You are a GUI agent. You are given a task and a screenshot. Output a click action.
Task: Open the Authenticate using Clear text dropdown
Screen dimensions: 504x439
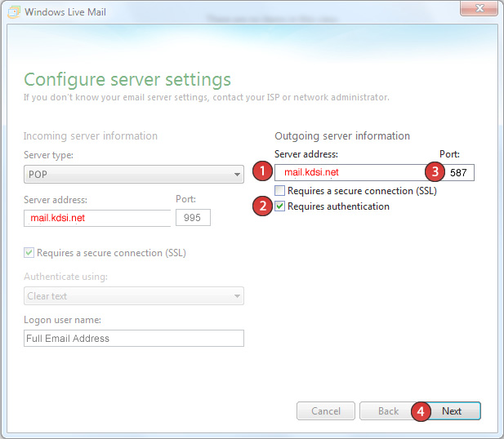[134, 295]
